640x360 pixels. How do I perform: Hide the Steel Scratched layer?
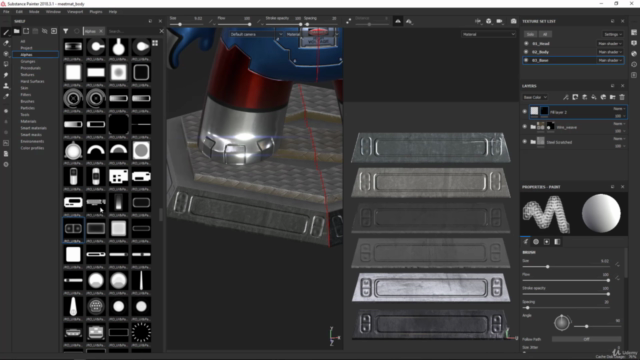click(525, 142)
